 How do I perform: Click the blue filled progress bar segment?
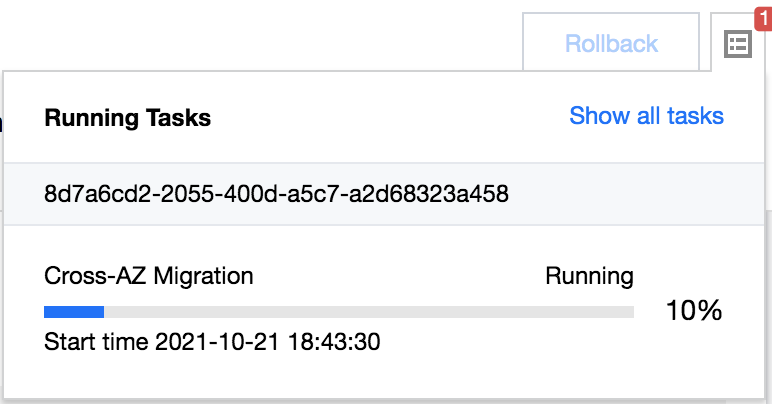(74, 311)
